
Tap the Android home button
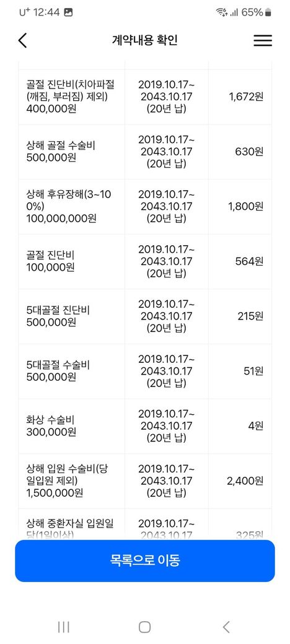pyautogui.click(x=144, y=627)
